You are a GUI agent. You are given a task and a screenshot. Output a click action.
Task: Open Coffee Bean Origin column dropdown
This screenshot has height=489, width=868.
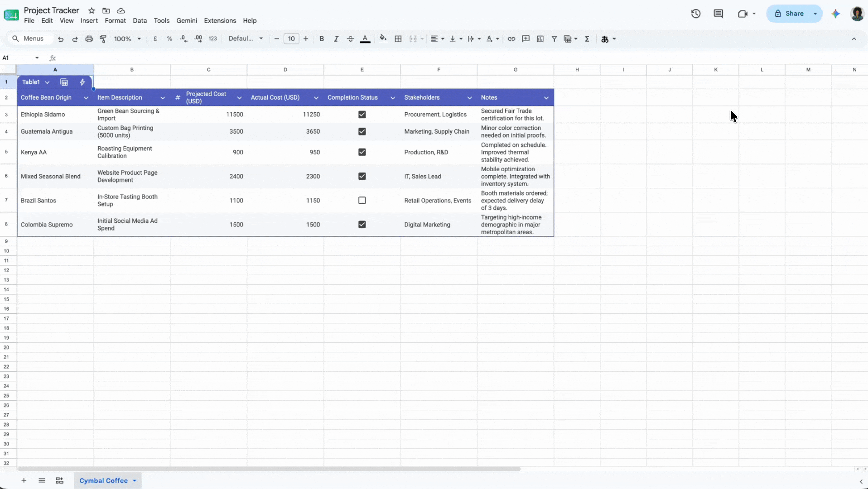click(86, 98)
